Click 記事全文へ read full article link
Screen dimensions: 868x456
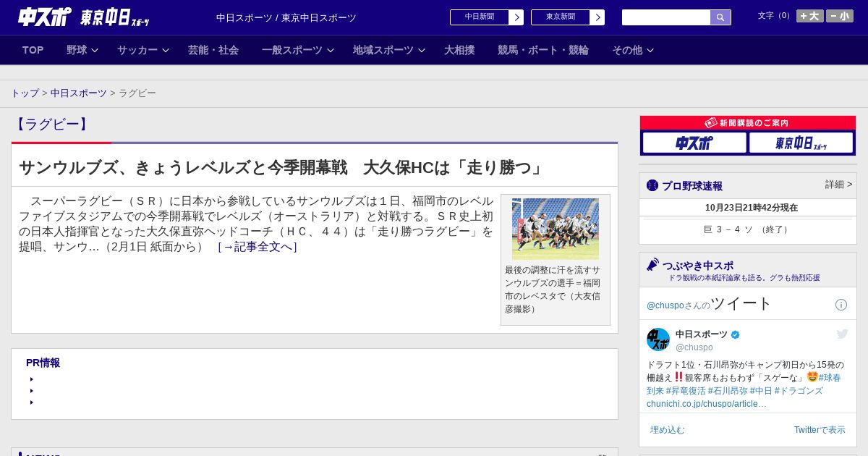click(258, 247)
